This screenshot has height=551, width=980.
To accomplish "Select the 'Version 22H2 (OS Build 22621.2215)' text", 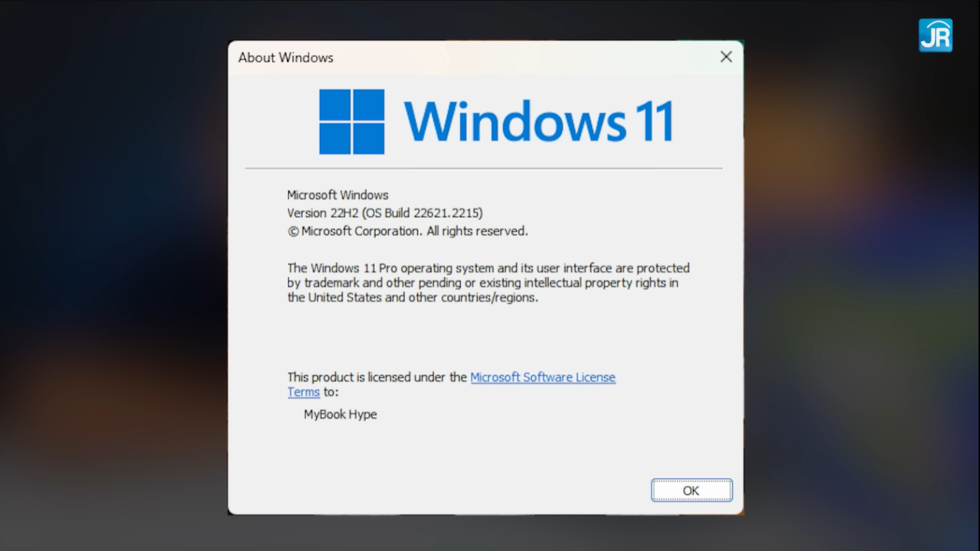I will pyautogui.click(x=385, y=213).
